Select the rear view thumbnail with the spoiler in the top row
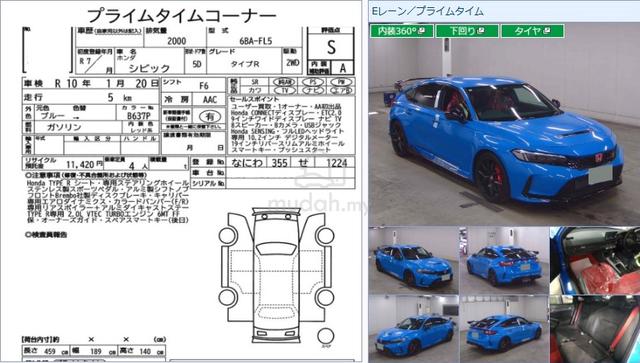640x363 pixels. pyautogui.click(x=504, y=260)
